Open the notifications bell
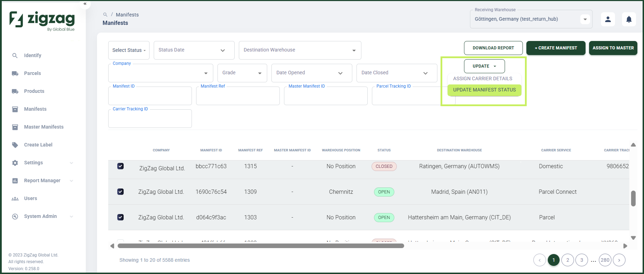This screenshot has width=644, height=274. tap(629, 19)
